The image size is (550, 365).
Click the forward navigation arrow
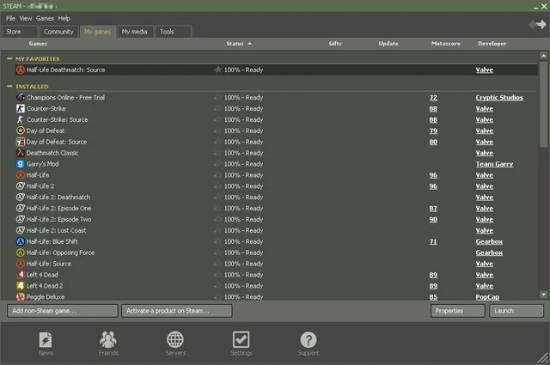pyautogui.click(x=541, y=25)
